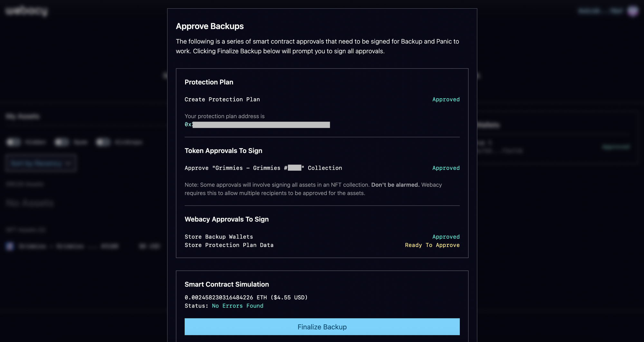Screen dimensions: 644x342
Task: Click the Webacy Approvals To Sign heading
Action: coord(226,219)
